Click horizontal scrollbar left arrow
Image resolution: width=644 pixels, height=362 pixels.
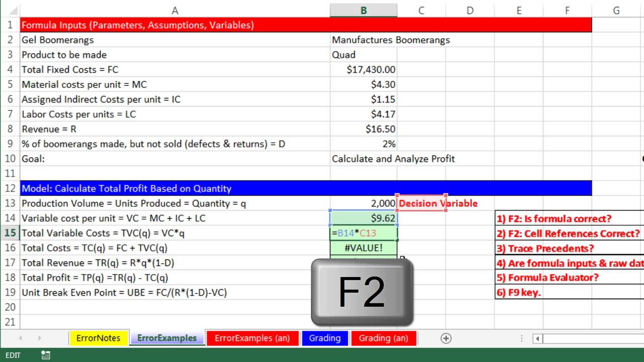(x=537, y=338)
